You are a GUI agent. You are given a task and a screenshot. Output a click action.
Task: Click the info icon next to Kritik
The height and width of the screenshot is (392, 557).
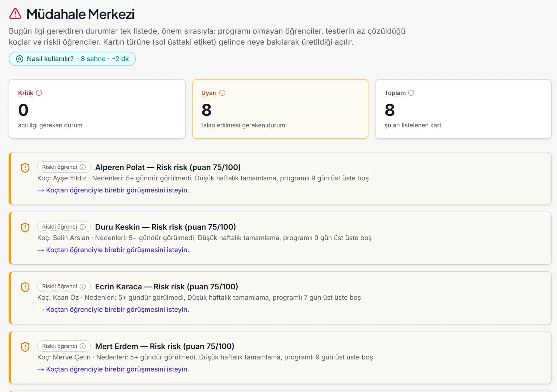click(x=39, y=93)
